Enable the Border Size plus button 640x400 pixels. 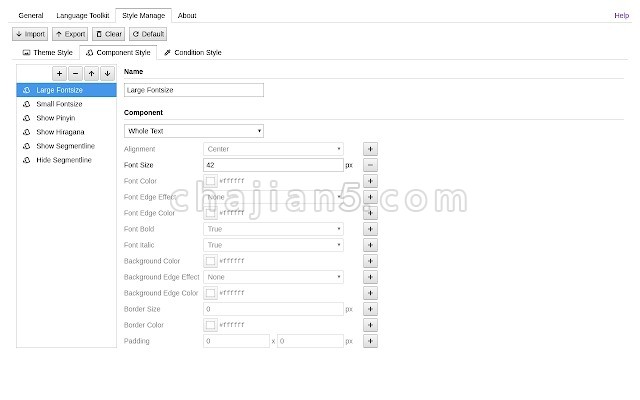coord(370,309)
